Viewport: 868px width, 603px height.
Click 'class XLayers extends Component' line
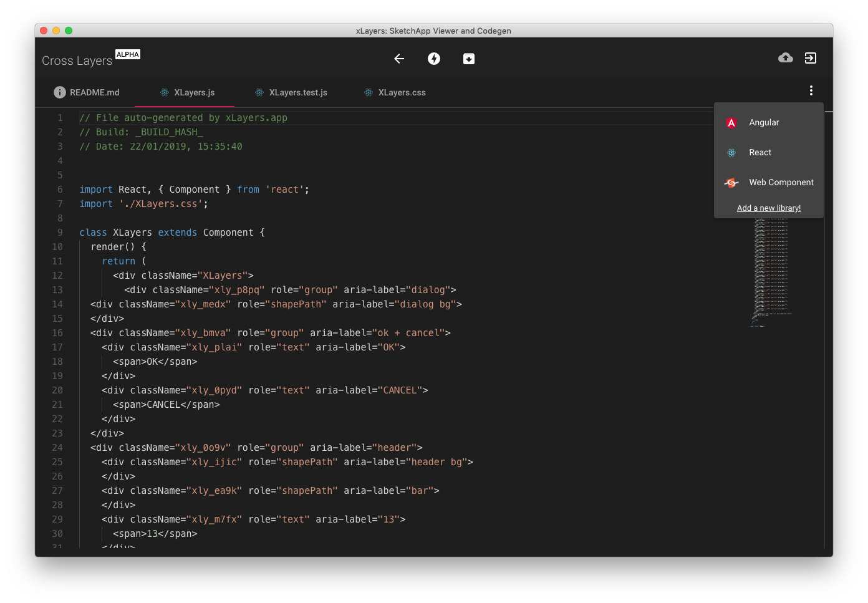[x=172, y=233]
